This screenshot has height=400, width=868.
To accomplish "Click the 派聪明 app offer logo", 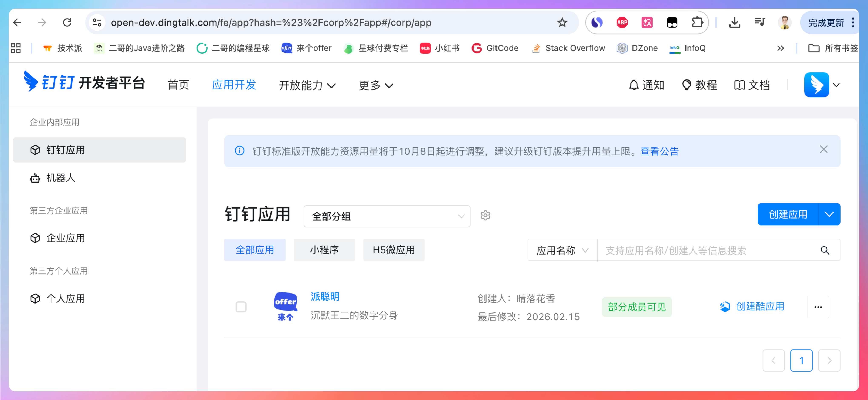I will click(x=285, y=306).
